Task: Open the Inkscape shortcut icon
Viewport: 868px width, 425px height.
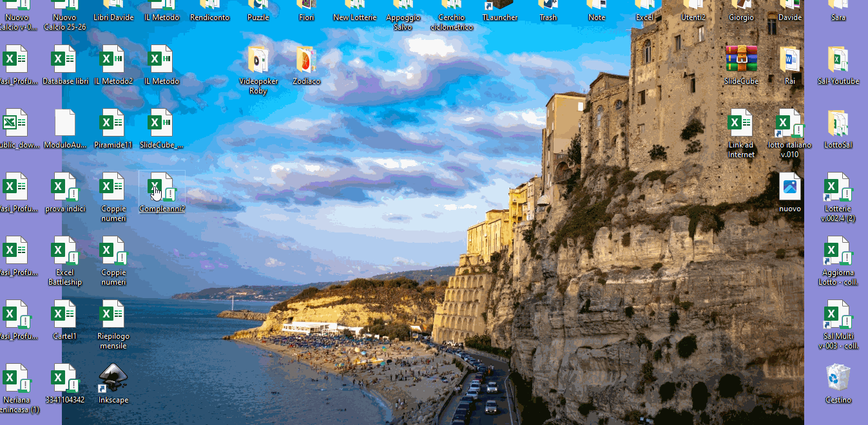Action: pos(113,378)
